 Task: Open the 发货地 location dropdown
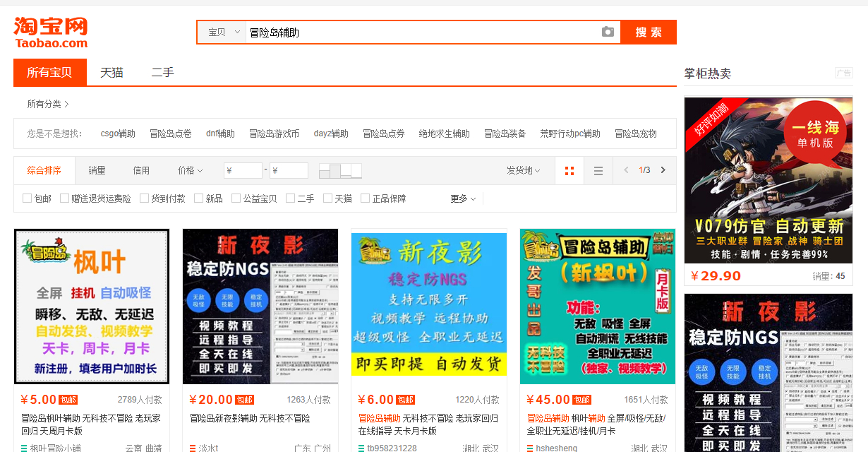pos(524,170)
